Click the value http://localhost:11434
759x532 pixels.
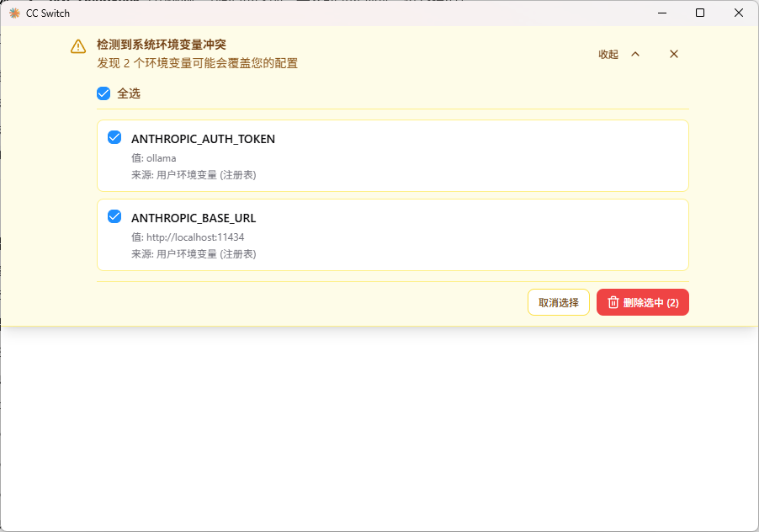click(195, 237)
